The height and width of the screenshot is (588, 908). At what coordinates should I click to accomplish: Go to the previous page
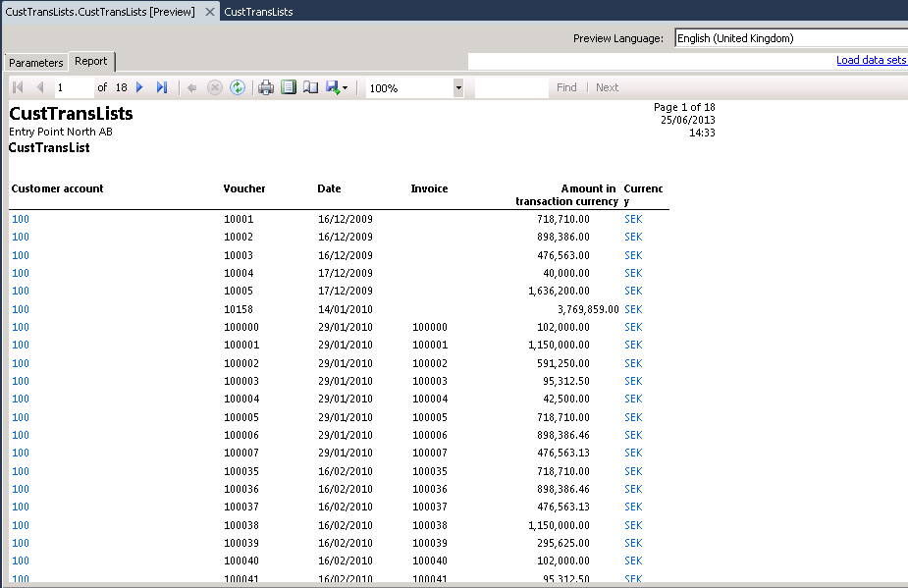click(39, 87)
